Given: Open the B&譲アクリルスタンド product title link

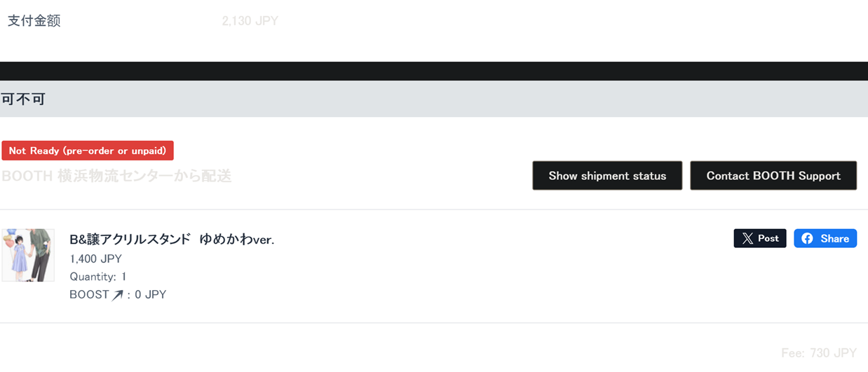Looking at the screenshot, I should pyautogui.click(x=172, y=240).
